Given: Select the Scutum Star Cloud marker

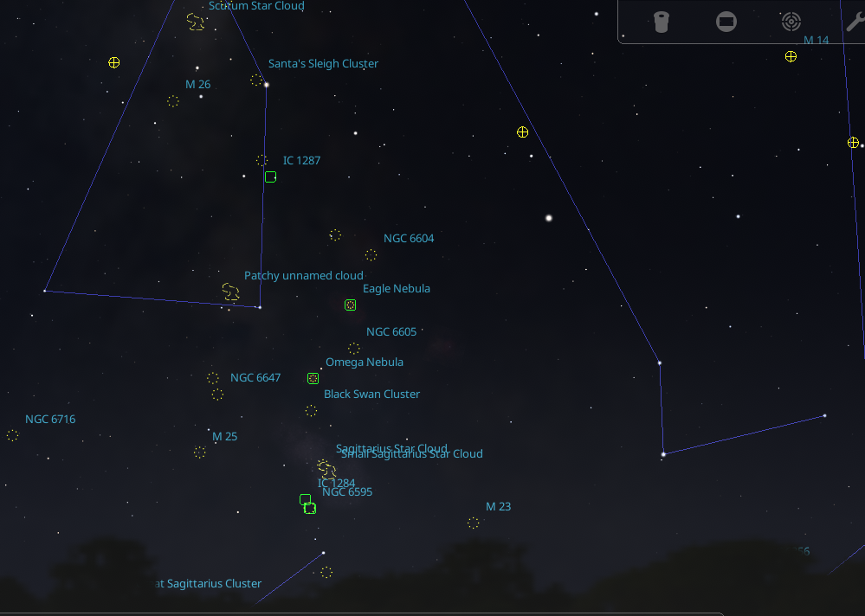Looking at the screenshot, I should (x=196, y=22).
